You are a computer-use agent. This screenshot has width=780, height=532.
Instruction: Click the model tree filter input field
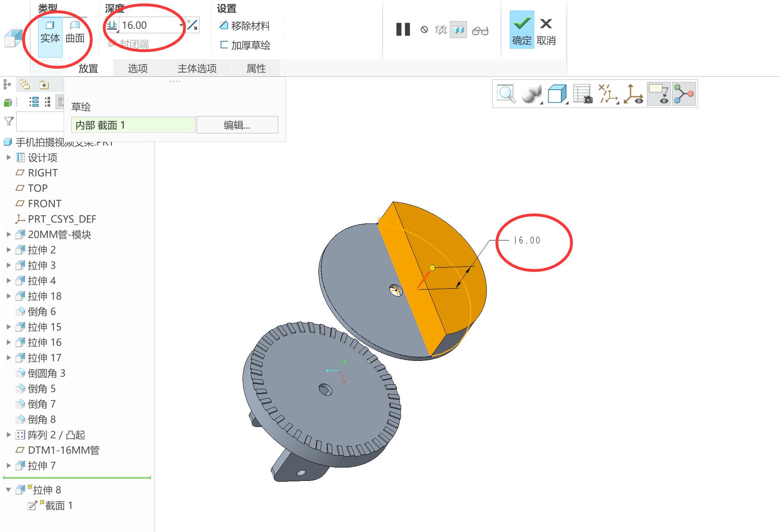click(40, 122)
